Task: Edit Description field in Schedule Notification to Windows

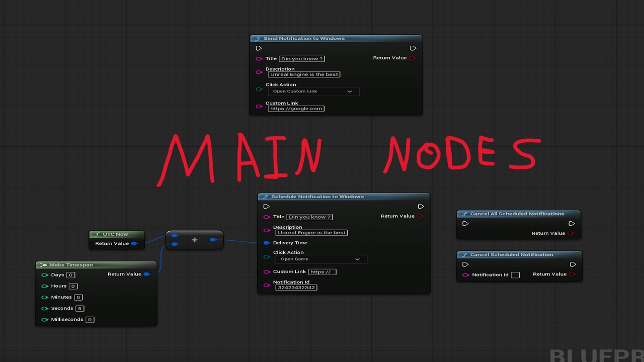Action: coord(311,233)
